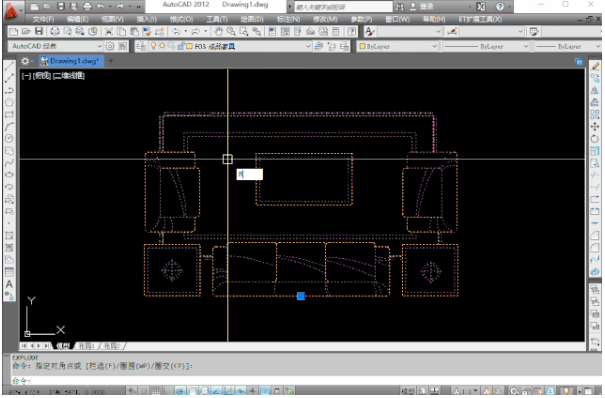The height and width of the screenshot is (398, 605).
Task: Open the 标注(N) menu
Action: tap(288, 19)
